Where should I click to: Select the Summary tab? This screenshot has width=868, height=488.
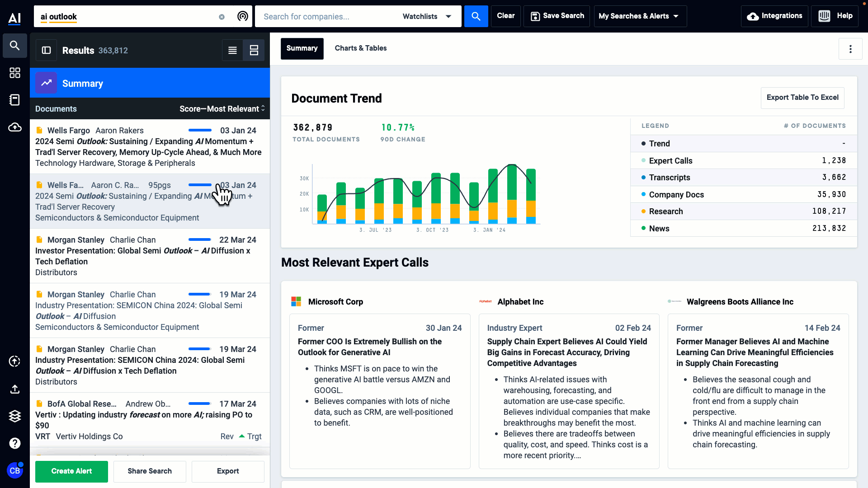(302, 48)
